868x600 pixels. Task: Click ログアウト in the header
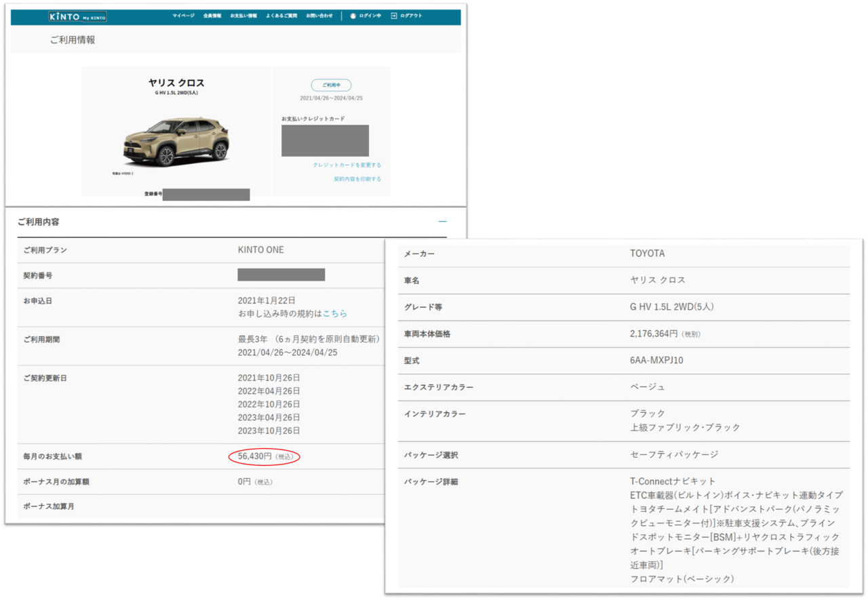click(x=411, y=16)
